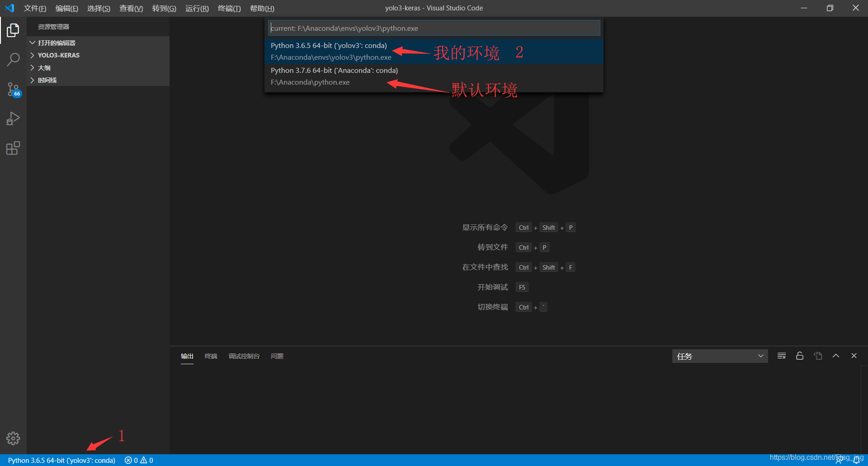Switch to the 输出 panel tab

tap(187, 356)
